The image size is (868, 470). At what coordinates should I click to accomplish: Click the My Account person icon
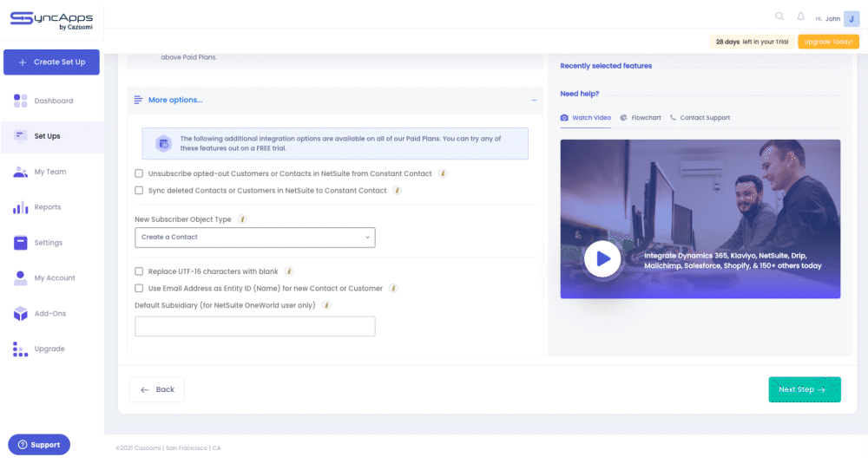(21, 278)
